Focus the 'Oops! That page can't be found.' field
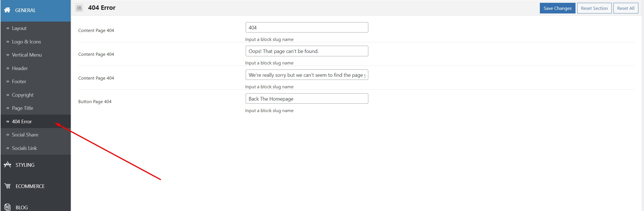Image resolution: width=644 pixels, height=211 pixels. click(x=307, y=51)
